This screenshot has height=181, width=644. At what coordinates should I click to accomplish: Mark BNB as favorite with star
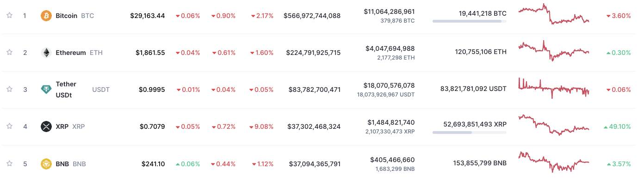coord(9,163)
